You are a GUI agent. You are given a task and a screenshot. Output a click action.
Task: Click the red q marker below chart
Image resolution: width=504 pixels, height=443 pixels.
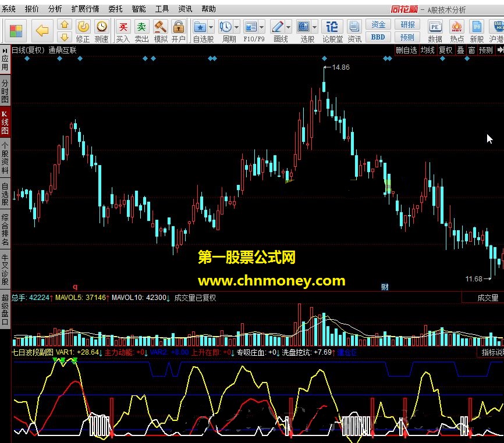point(75,287)
